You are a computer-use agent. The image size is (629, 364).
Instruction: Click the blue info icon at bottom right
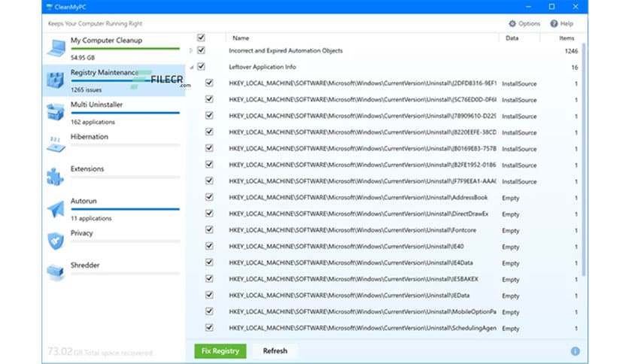575,351
